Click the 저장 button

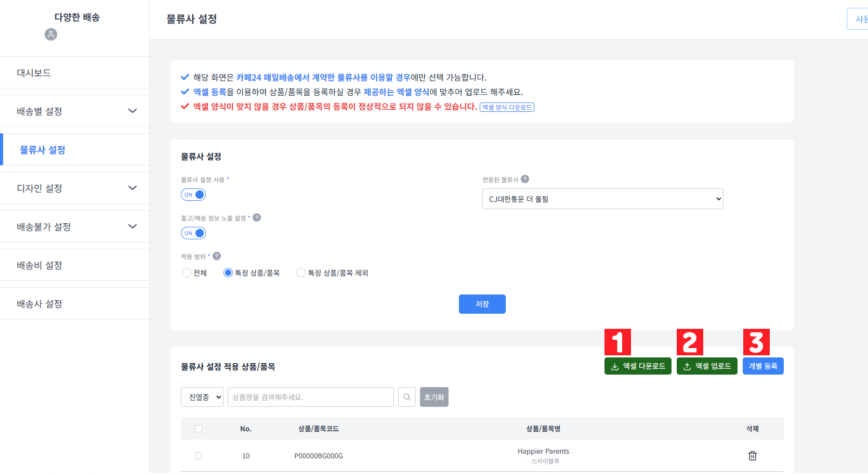482,304
